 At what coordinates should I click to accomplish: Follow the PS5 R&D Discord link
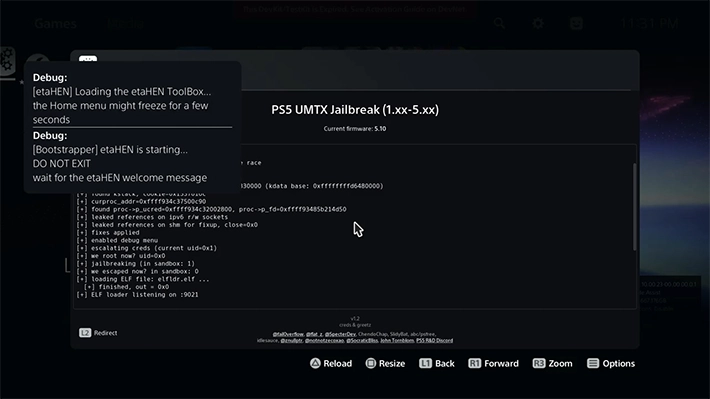click(x=434, y=341)
